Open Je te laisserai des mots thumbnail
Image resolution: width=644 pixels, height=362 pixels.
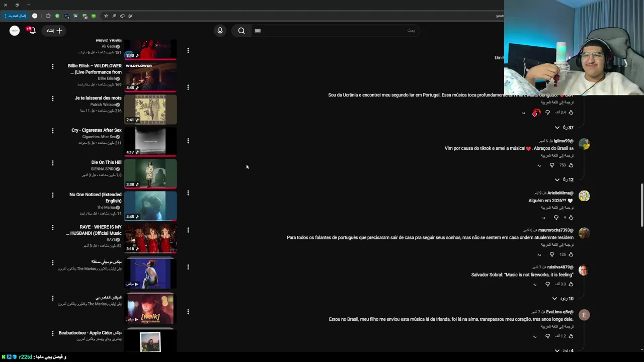(x=150, y=109)
